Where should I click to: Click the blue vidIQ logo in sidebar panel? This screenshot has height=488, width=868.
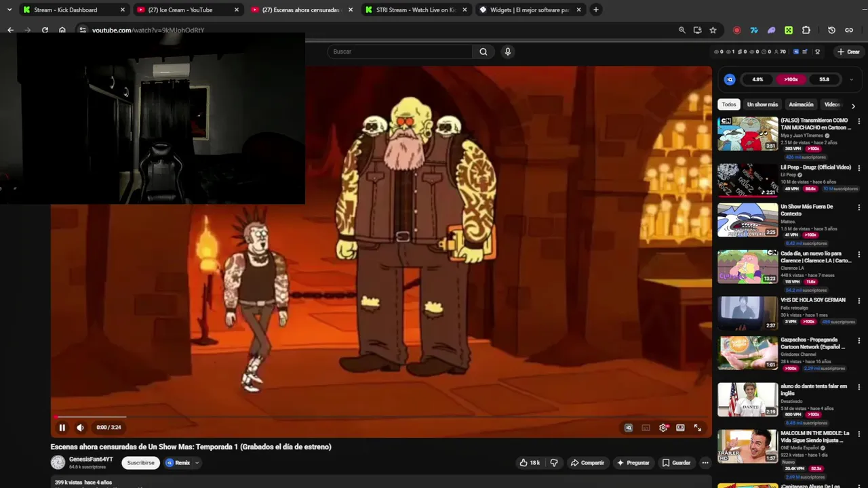(x=730, y=79)
